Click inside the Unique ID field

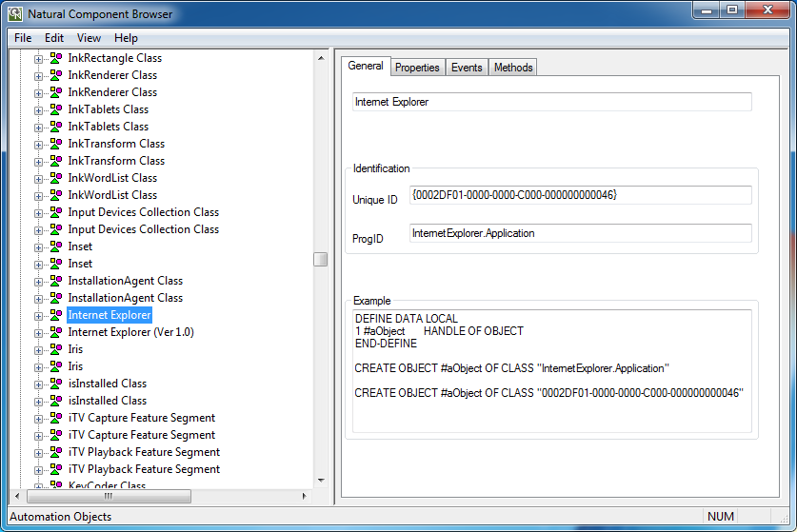click(x=580, y=195)
